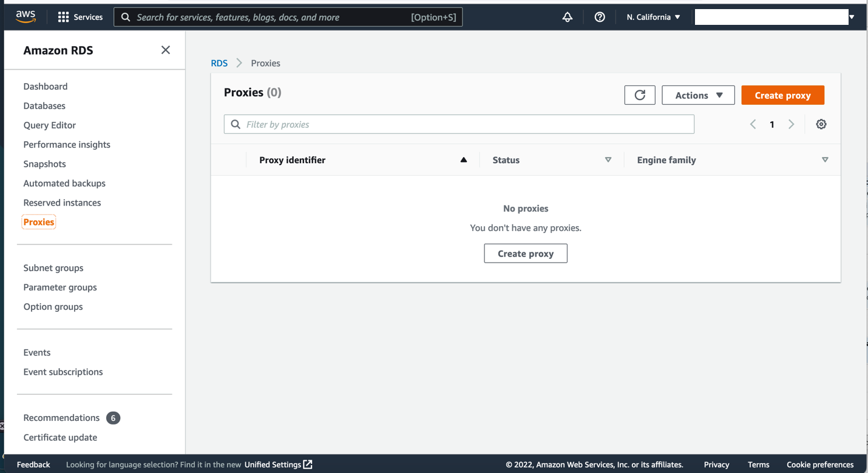Image resolution: width=868 pixels, height=473 pixels.
Task: Focus the AWS top search bar
Action: click(288, 17)
